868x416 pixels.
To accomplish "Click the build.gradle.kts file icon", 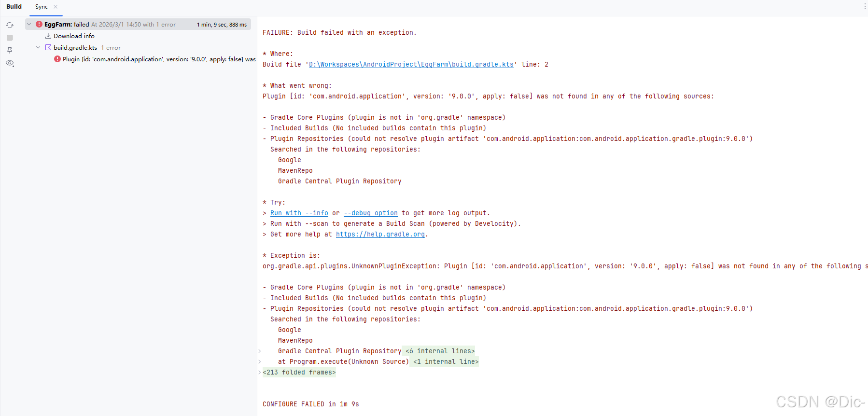I will point(48,47).
